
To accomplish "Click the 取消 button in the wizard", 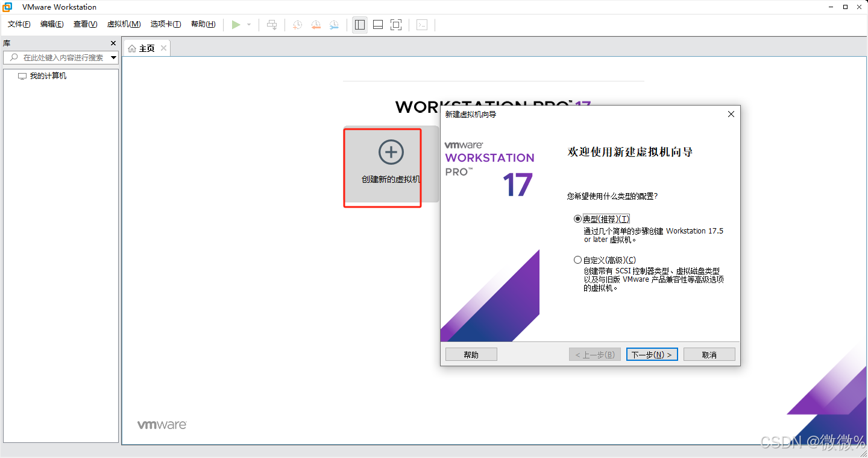I will [x=709, y=355].
